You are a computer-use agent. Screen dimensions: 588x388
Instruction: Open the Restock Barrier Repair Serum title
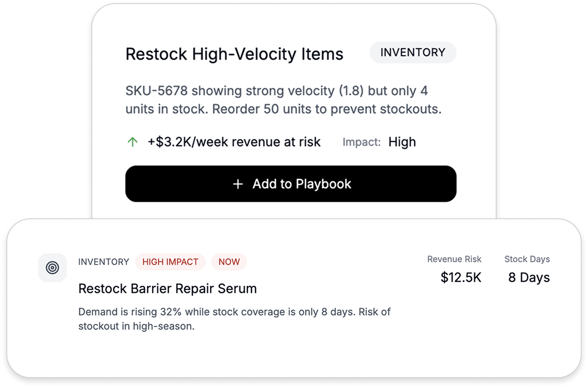tap(167, 289)
